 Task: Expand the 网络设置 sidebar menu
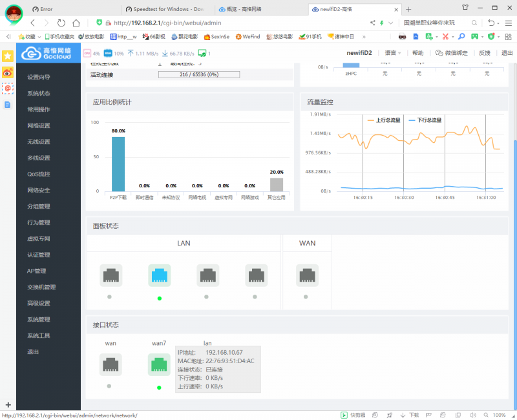(x=39, y=125)
